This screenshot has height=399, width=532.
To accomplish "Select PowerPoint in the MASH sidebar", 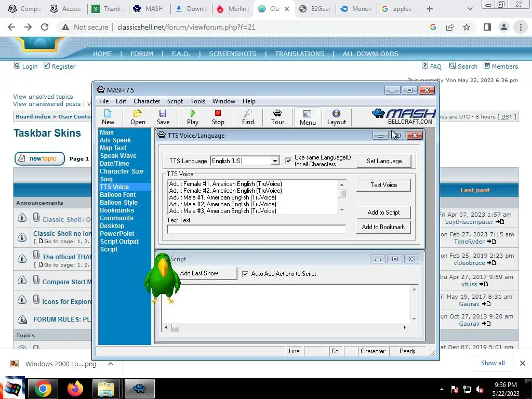I will (x=117, y=234).
